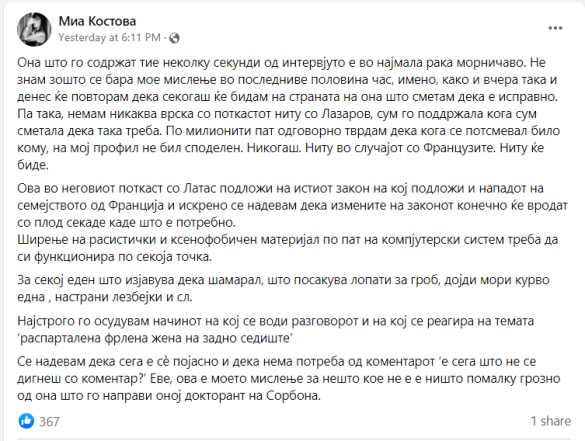Open the 1 share link

click(551, 421)
